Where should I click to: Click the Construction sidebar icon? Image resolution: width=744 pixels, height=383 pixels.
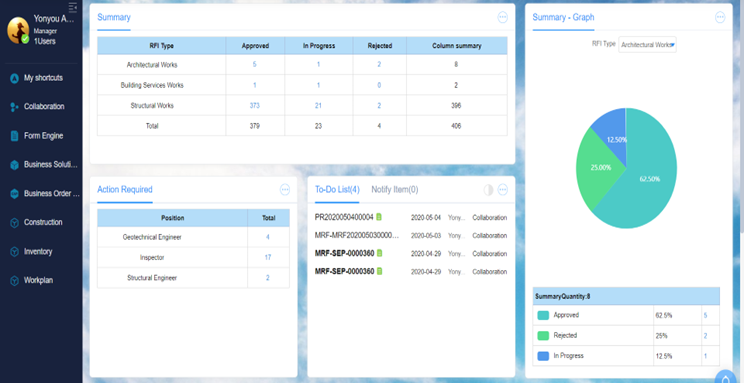point(14,223)
